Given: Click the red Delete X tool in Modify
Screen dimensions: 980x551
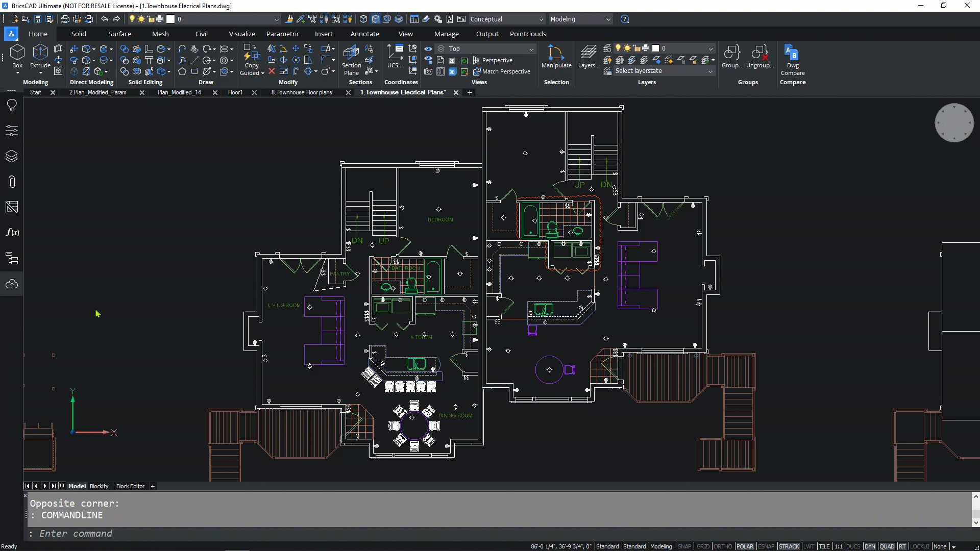Looking at the screenshot, I should point(272,71).
